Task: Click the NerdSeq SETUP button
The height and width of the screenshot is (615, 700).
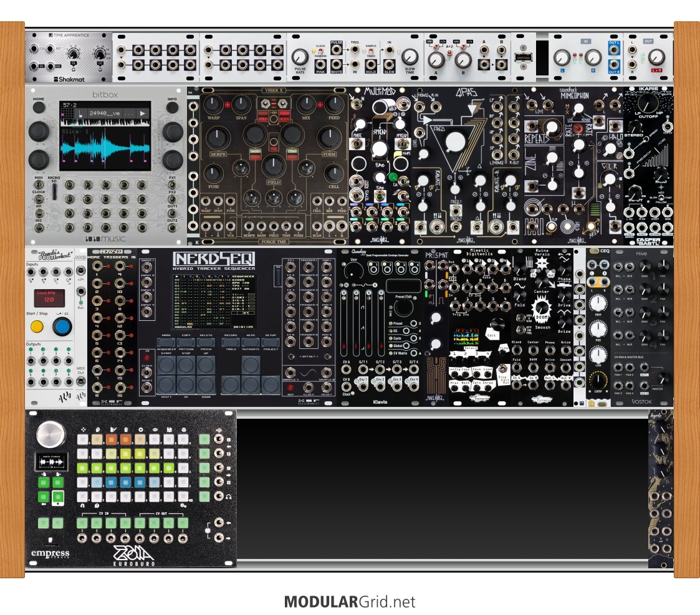Action: tap(271, 342)
